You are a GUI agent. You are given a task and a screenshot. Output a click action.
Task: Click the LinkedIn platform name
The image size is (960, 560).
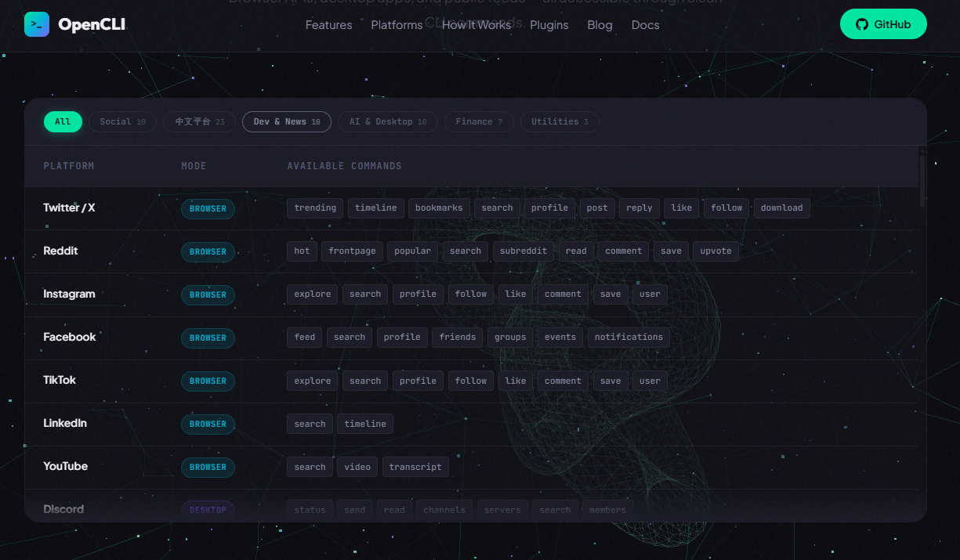[x=65, y=423]
